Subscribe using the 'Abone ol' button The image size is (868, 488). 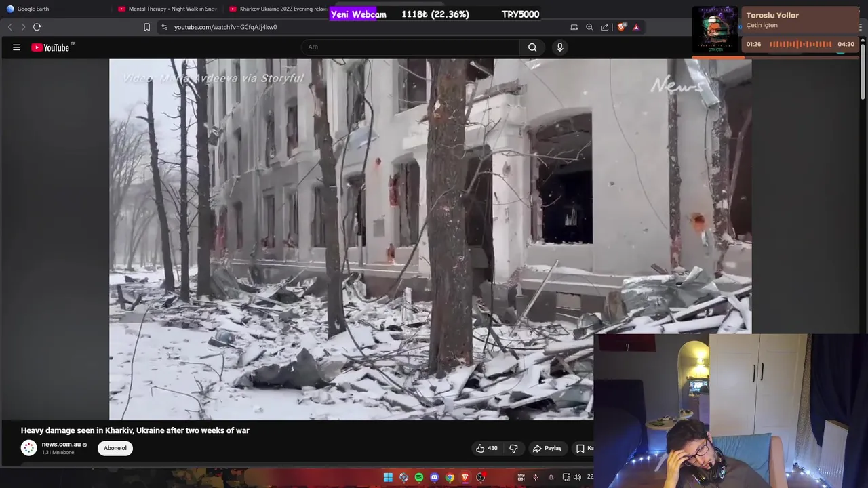[x=115, y=448]
